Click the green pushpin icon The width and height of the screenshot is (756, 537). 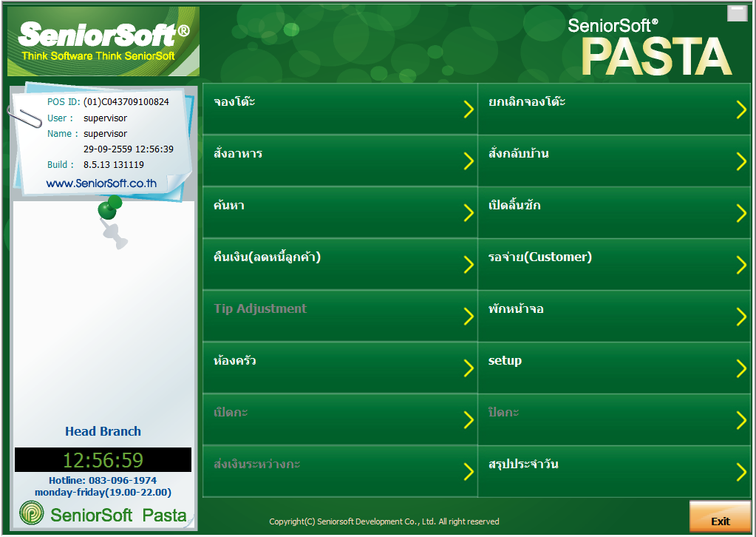point(110,209)
